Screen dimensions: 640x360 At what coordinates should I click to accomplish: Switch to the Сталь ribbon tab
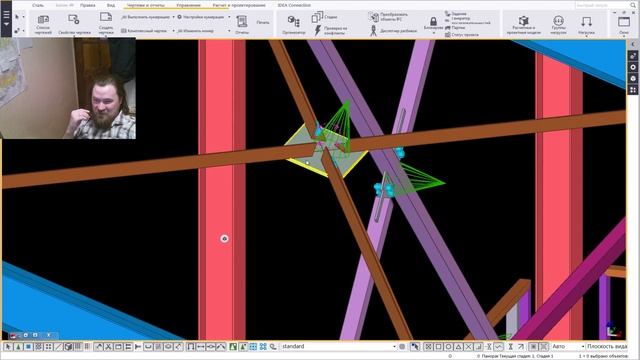(38, 5)
